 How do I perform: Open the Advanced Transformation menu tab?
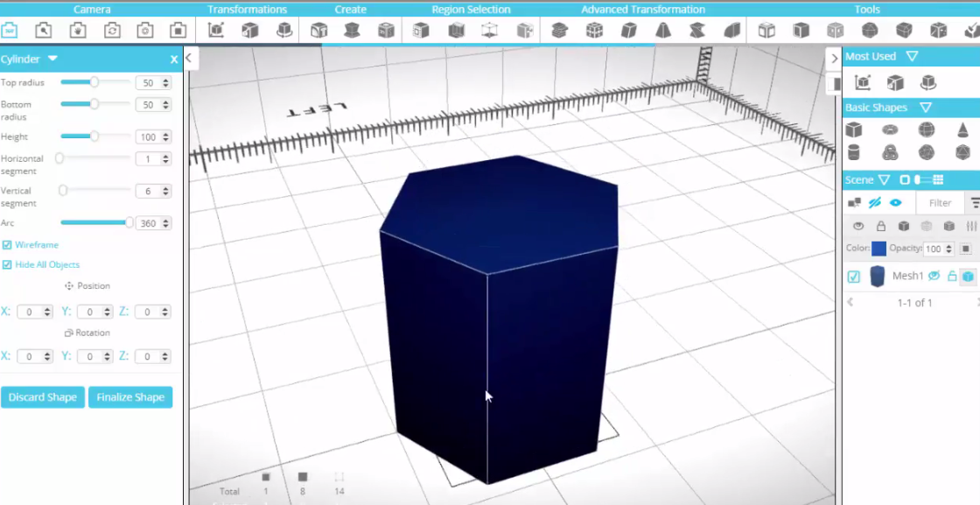coord(642,10)
